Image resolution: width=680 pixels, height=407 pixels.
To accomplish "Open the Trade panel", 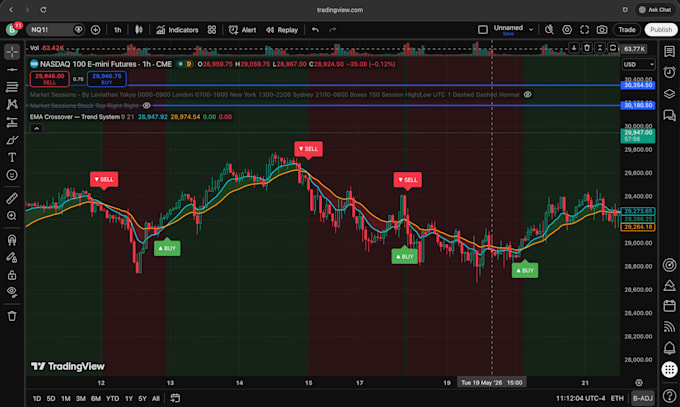I will pos(627,30).
